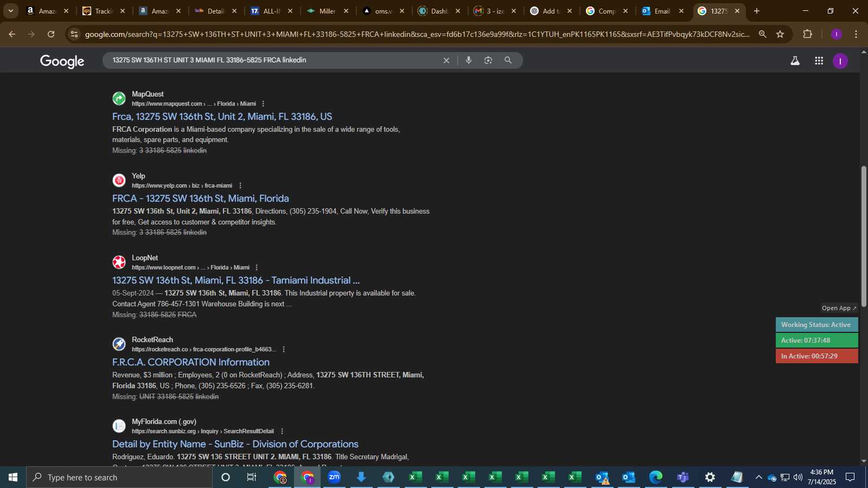The height and width of the screenshot is (488, 868).
Task: Open the Chrome three-dot menu
Action: point(856,34)
